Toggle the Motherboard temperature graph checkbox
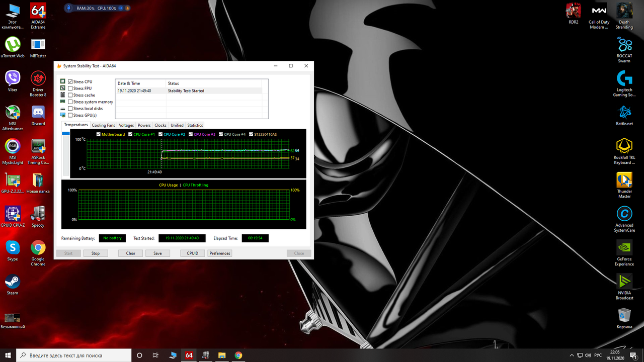The image size is (644, 362). (x=99, y=134)
